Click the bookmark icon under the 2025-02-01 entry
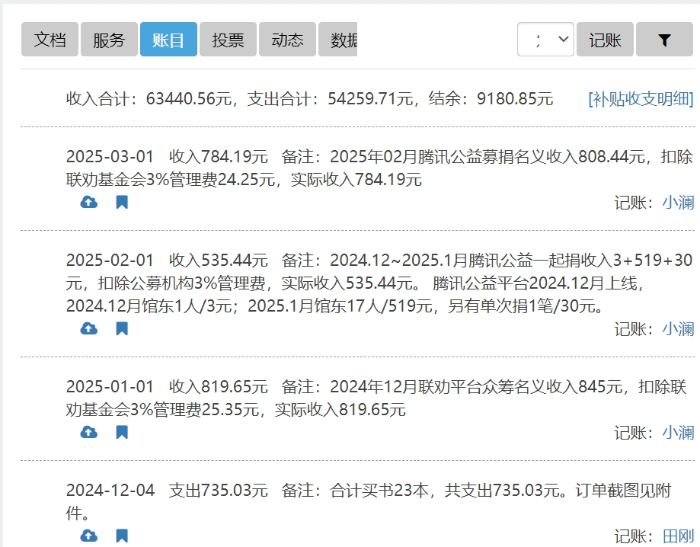 (122, 328)
